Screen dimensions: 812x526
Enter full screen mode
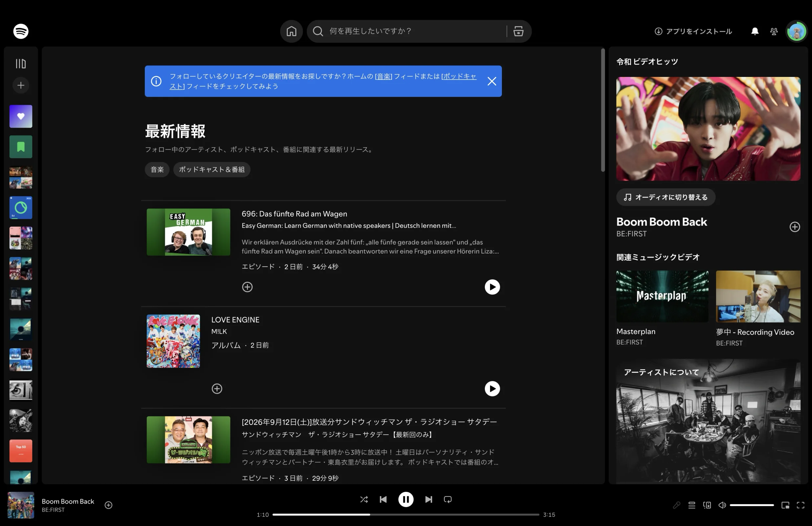(x=801, y=505)
